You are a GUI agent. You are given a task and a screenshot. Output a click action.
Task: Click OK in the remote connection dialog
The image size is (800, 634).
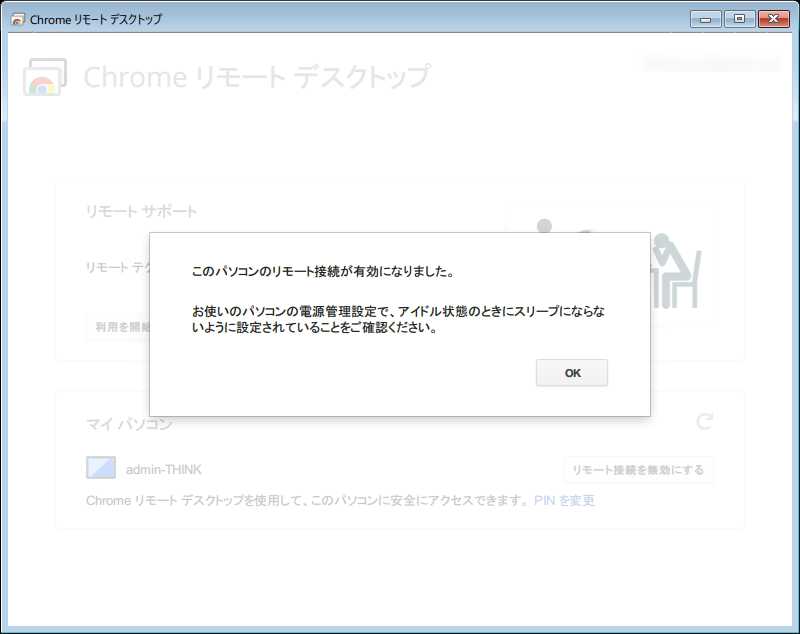pos(572,373)
